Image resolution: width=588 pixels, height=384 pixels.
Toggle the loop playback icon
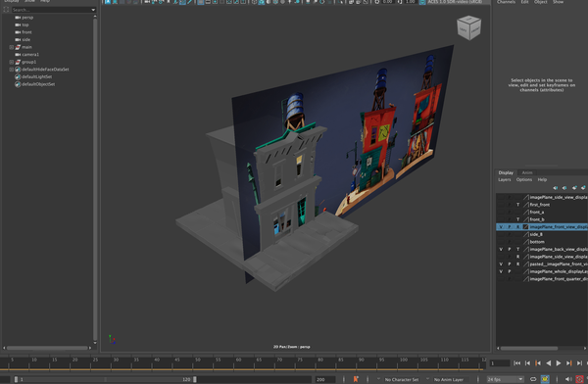(x=533, y=379)
